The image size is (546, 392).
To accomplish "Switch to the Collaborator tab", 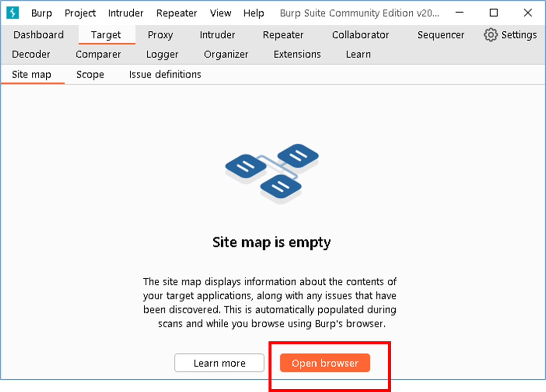I will click(361, 35).
